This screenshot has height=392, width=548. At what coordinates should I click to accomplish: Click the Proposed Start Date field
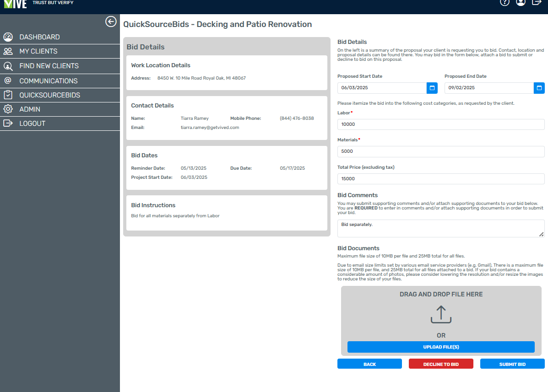(382, 88)
